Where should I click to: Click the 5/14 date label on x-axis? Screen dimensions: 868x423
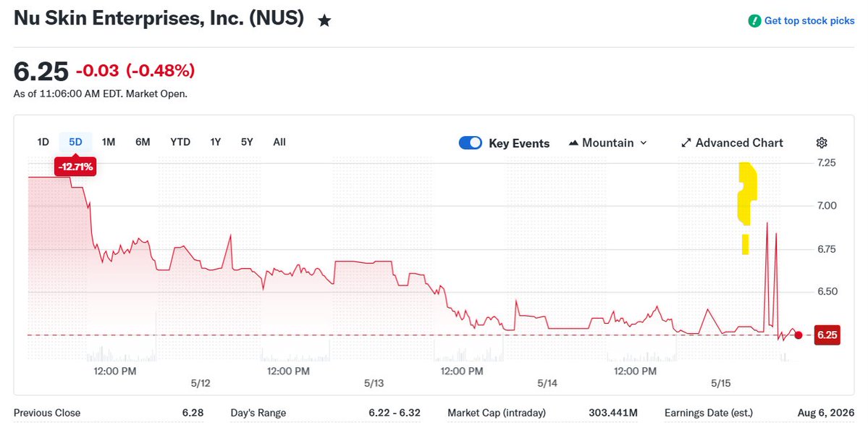(547, 383)
